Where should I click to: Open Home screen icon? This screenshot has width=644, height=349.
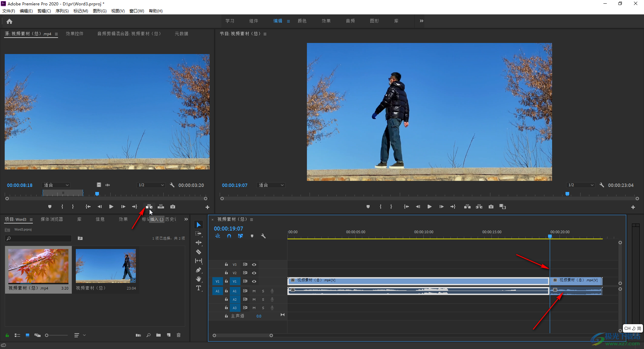click(9, 21)
